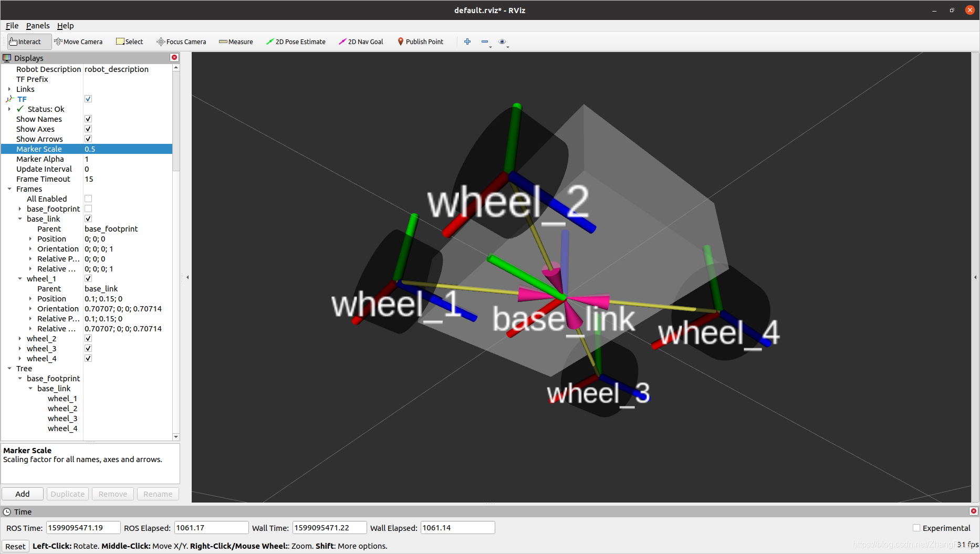Screen dimensions: 980x554
Task: Click the Add display button
Action: pos(23,494)
